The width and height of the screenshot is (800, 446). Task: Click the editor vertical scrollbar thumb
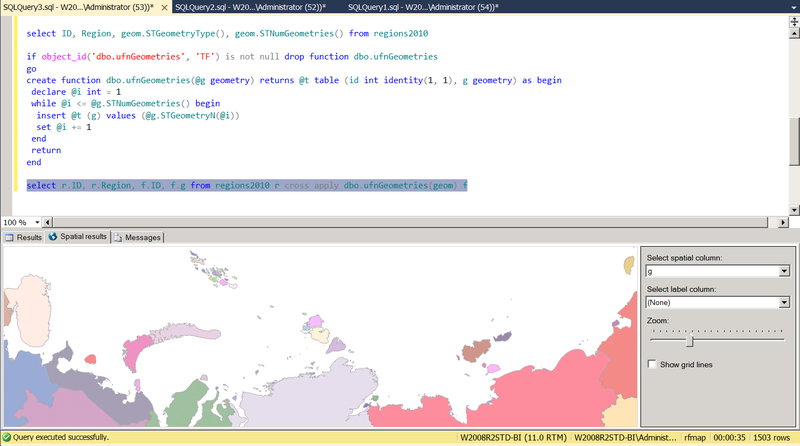[x=794, y=142]
